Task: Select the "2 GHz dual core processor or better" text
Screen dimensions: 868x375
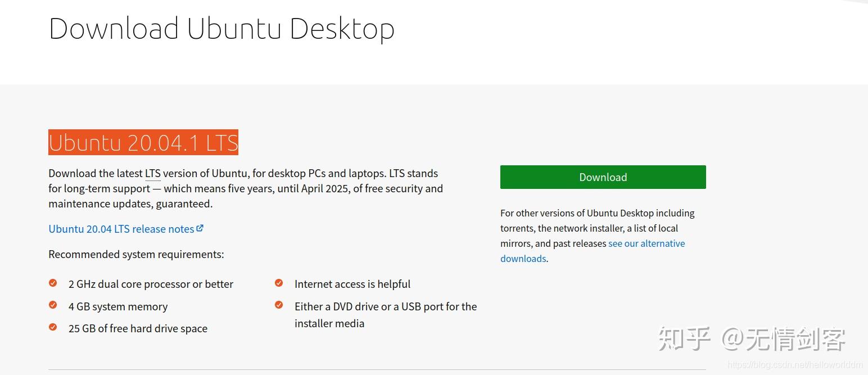Action: (x=151, y=284)
